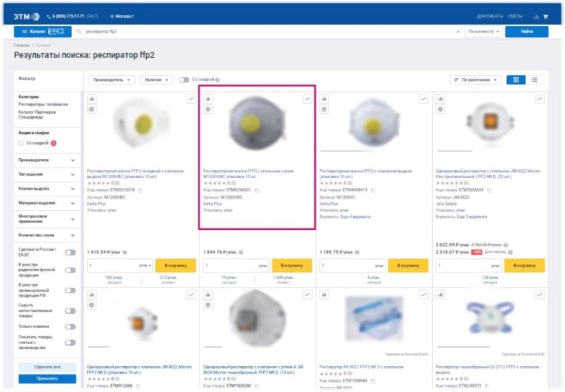Clear the search field with X icon
The image size is (565, 392).
tap(458, 32)
